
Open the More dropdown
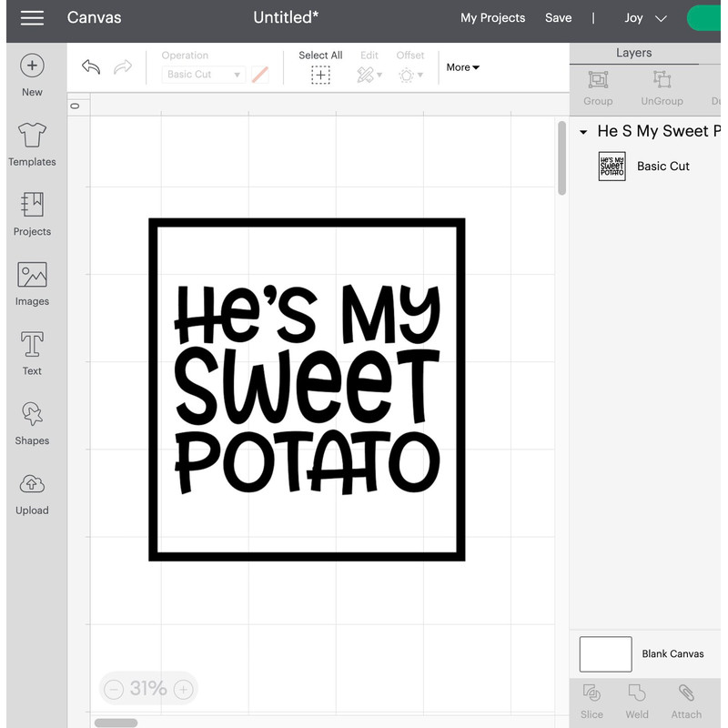[462, 66]
